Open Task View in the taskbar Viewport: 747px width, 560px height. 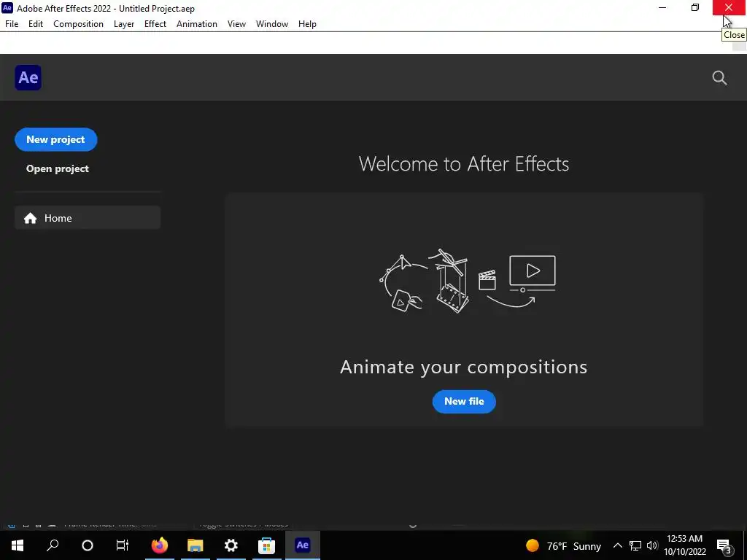(123, 545)
